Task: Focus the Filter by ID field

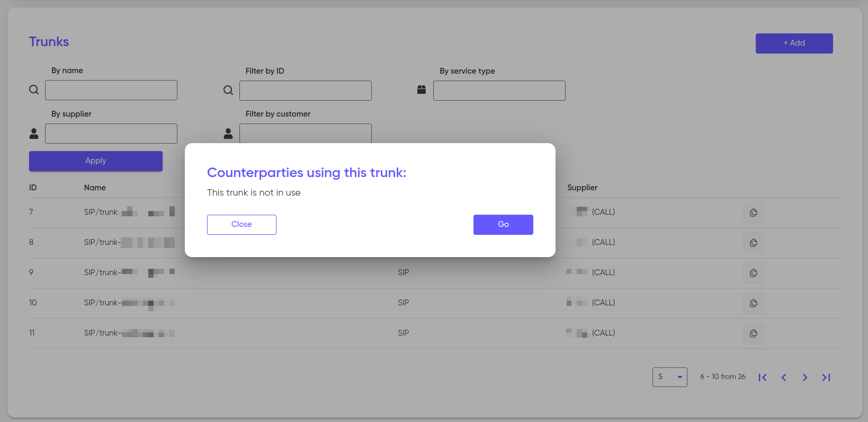Action: tap(306, 91)
